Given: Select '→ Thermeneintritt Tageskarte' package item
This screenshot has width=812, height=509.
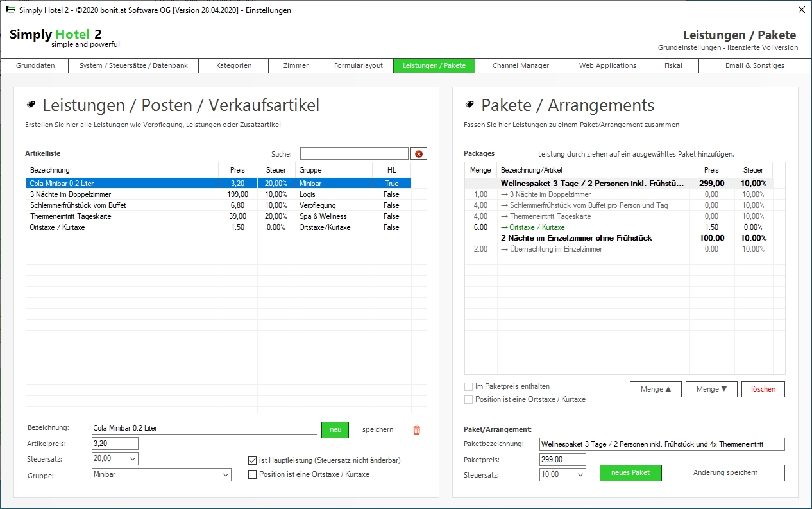Looking at the screenshot, I should coord(619,216).
